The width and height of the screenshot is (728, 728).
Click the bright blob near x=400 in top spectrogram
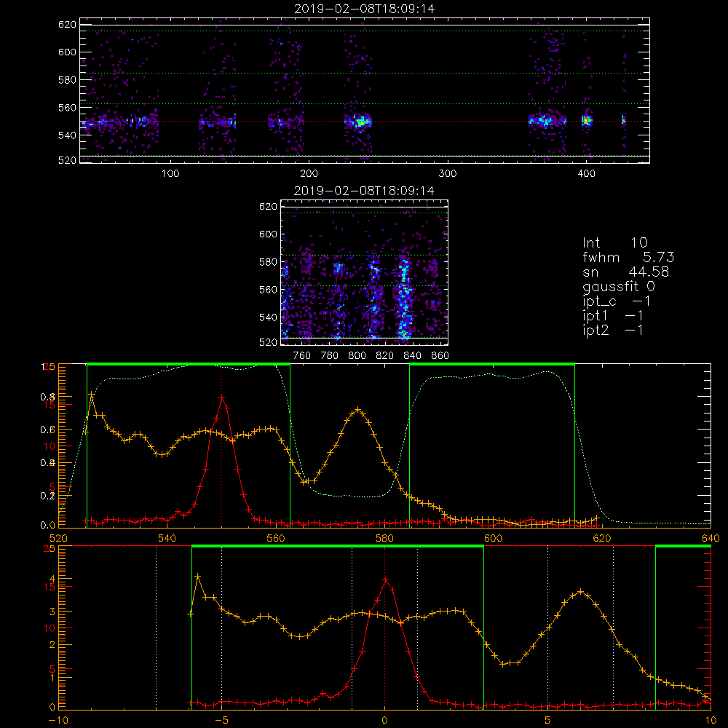click(x=587, y=121)
